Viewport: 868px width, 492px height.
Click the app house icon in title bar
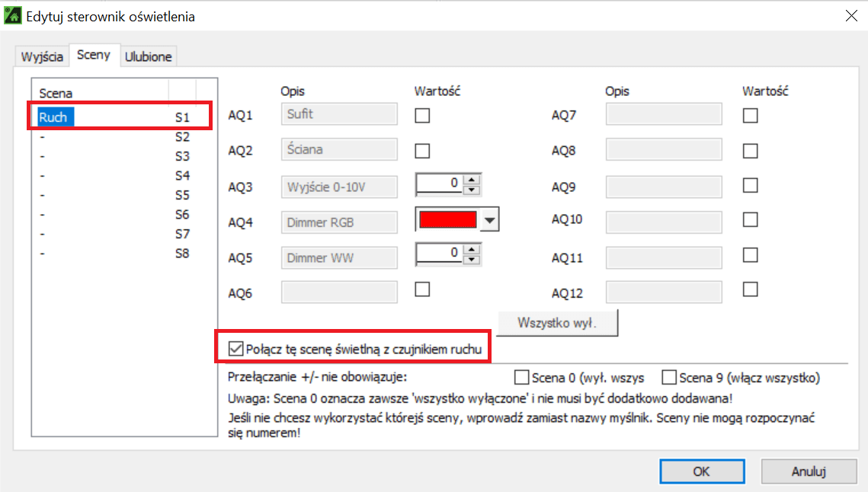click(x=13, y=15)
